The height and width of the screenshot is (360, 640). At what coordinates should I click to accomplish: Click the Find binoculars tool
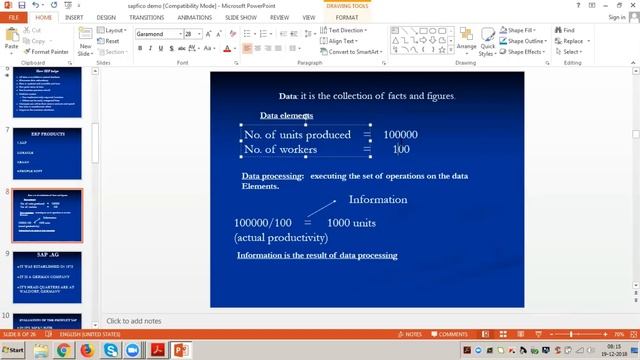point(564,30)
